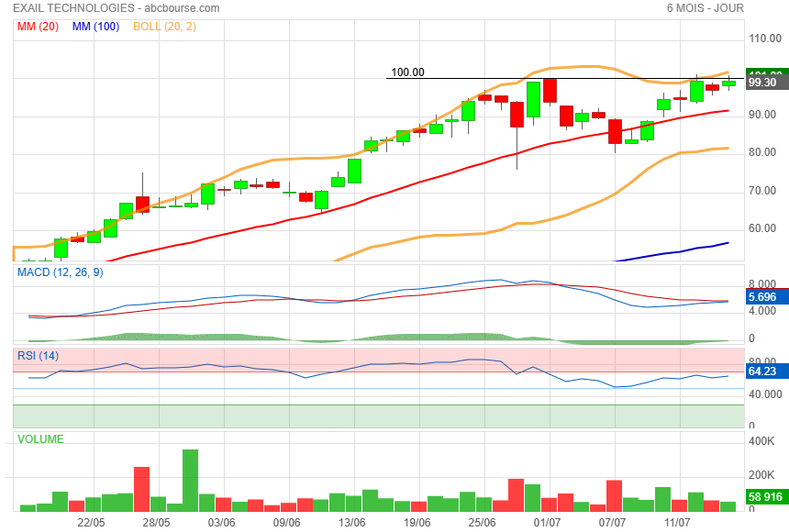
Task: Click the tallest green volume bar
Action: point(190,481)
